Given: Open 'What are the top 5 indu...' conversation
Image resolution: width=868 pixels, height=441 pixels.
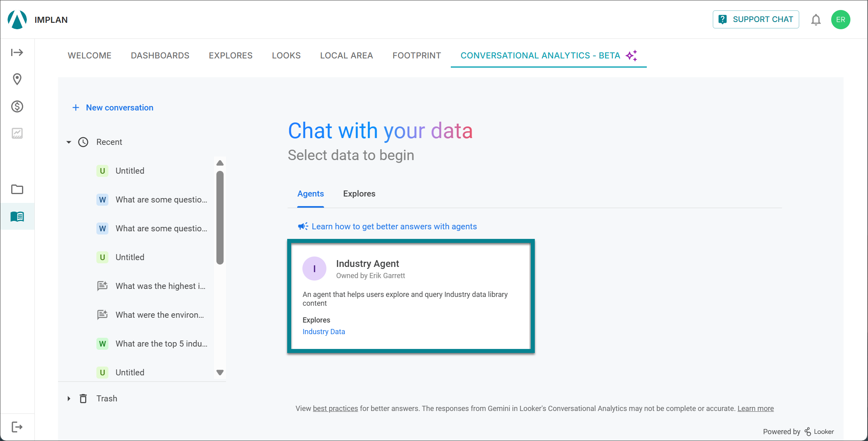Looking at the screenshot, I should click(x=162, y=344).
